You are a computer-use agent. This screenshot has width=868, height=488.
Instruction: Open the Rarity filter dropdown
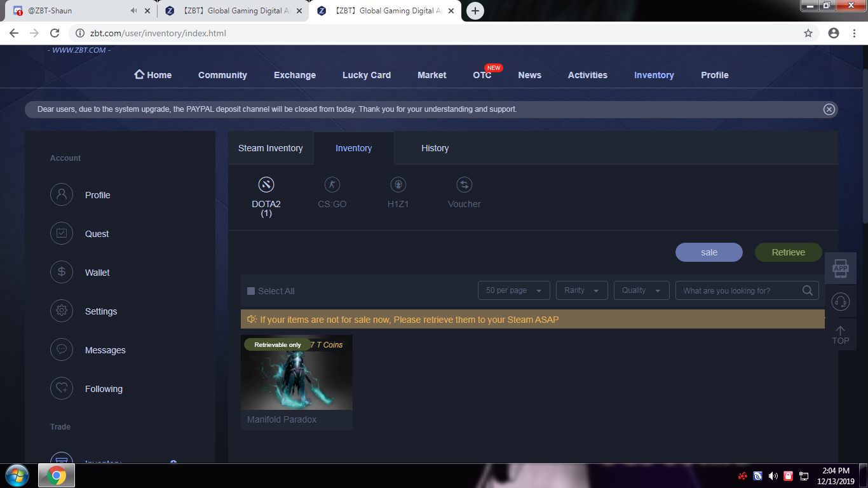click(582, 290)
